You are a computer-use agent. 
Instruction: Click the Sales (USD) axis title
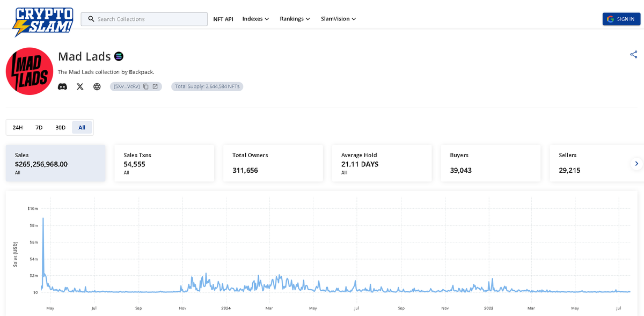pyautogui.click(x=16, y=255)
